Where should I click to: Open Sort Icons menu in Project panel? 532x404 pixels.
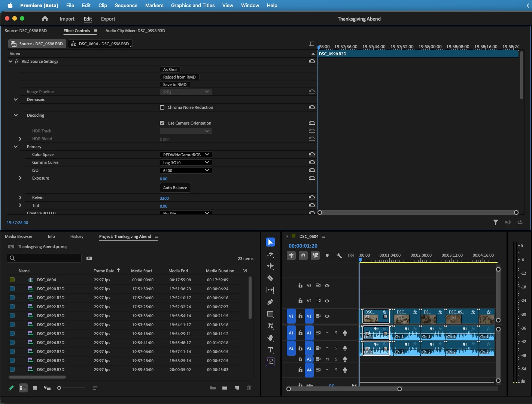pyautogui.click(x=95, y=388)
